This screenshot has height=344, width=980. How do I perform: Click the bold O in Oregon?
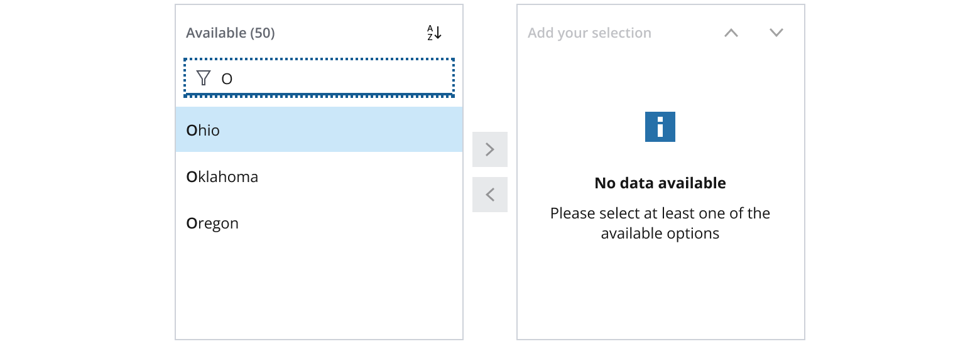point(192,223)
